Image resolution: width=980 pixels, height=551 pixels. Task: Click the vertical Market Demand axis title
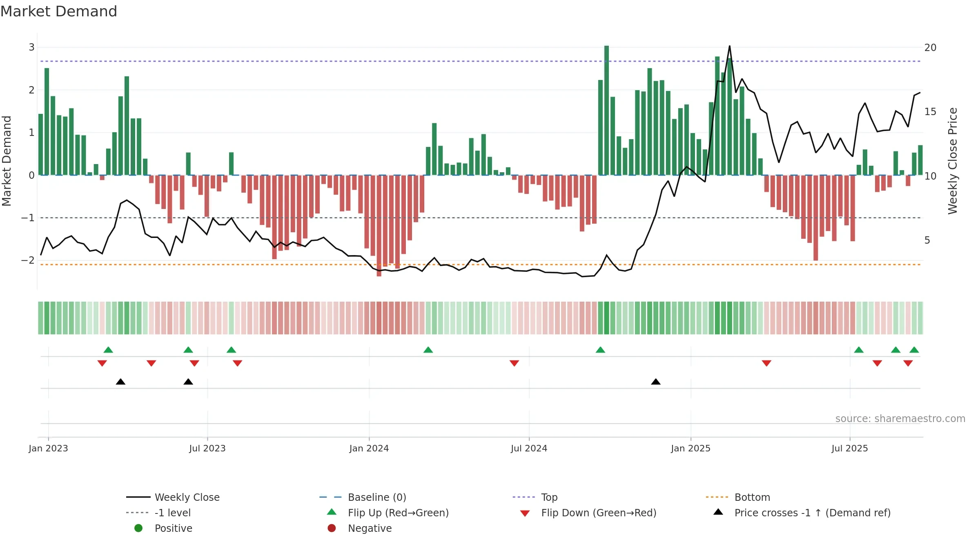click(x=7, y=161)
